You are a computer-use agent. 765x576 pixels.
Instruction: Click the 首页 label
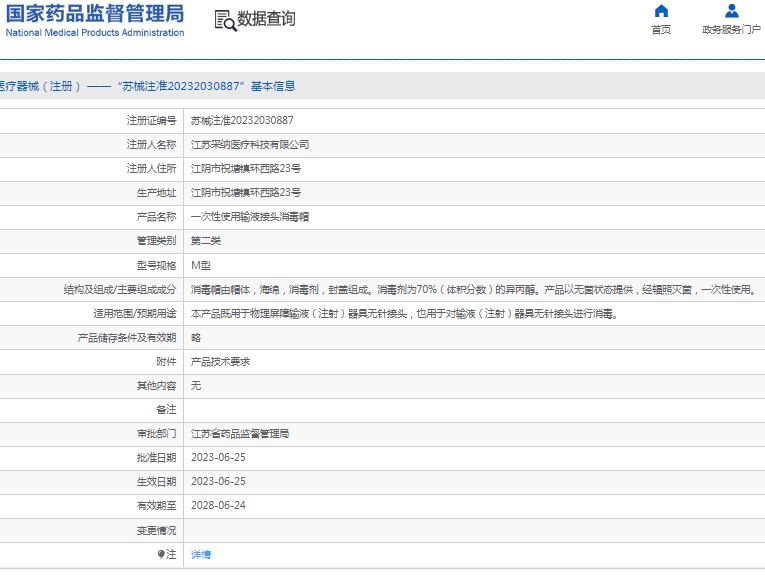[661, 30]
